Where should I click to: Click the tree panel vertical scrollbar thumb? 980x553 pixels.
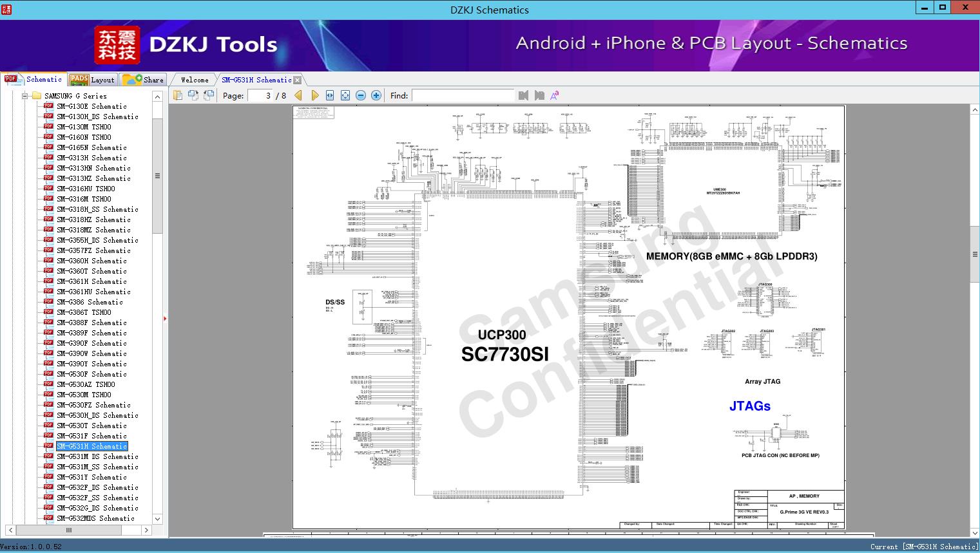click(157, 176)
